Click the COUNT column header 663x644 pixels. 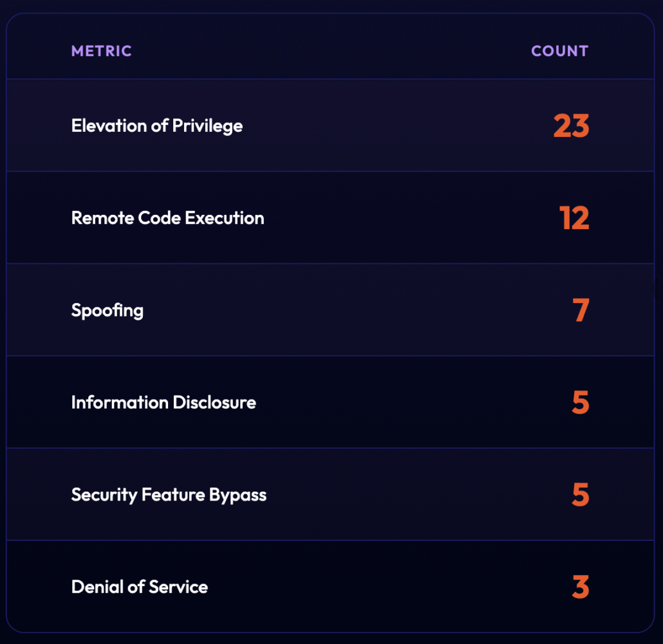click(559, 51)
